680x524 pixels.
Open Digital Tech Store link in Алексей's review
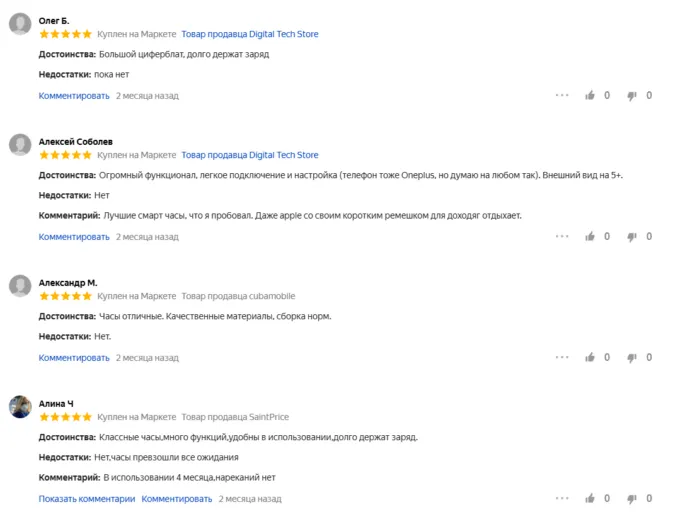click(249, 155)
